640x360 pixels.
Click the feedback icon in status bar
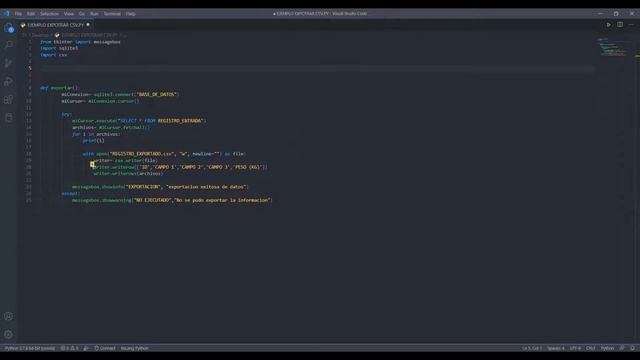click(x=622, y=348)
